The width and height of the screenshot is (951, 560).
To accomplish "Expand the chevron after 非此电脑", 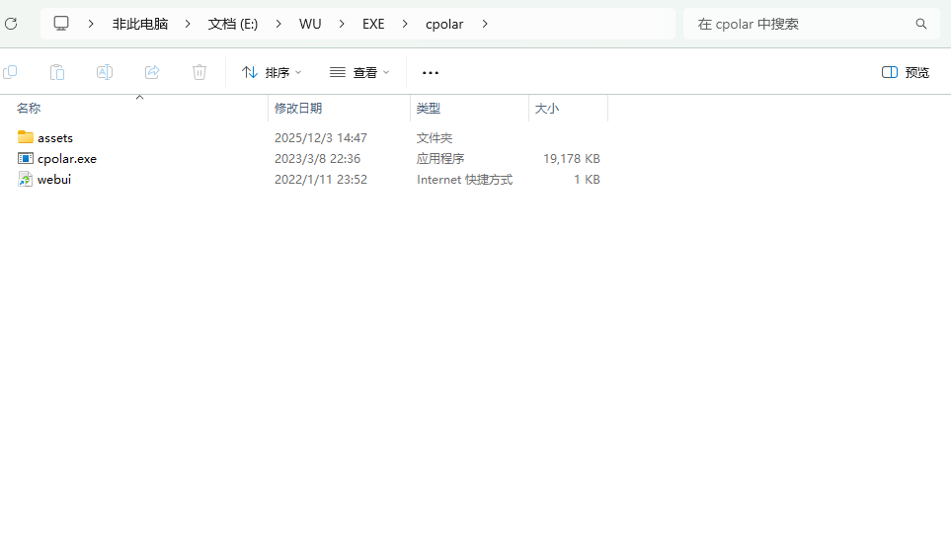I will point(188,24).
